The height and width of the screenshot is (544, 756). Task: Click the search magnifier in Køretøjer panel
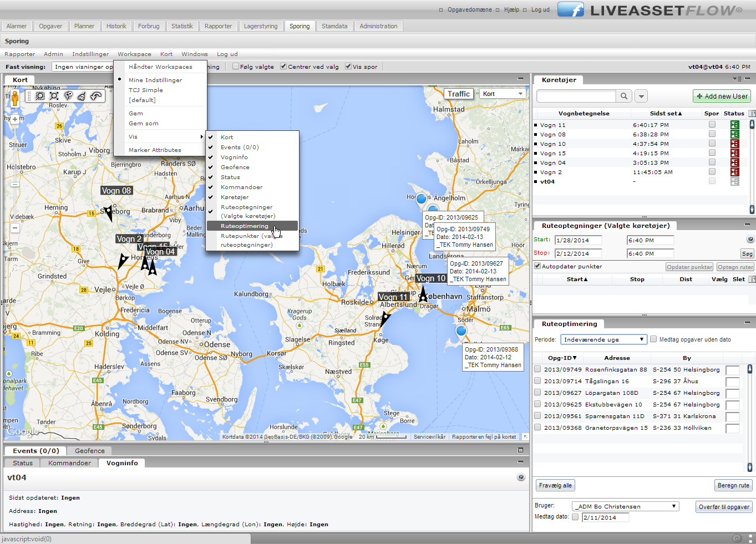[x=624, y=96]
